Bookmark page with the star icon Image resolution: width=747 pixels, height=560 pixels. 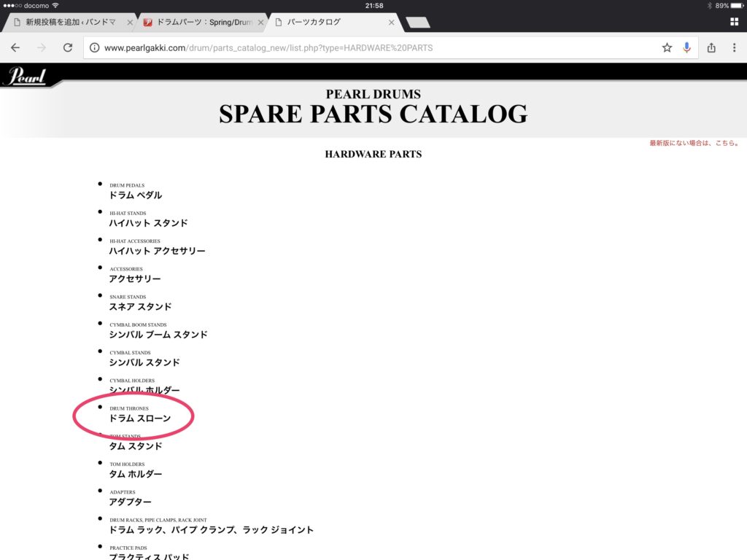click(666, 47)
